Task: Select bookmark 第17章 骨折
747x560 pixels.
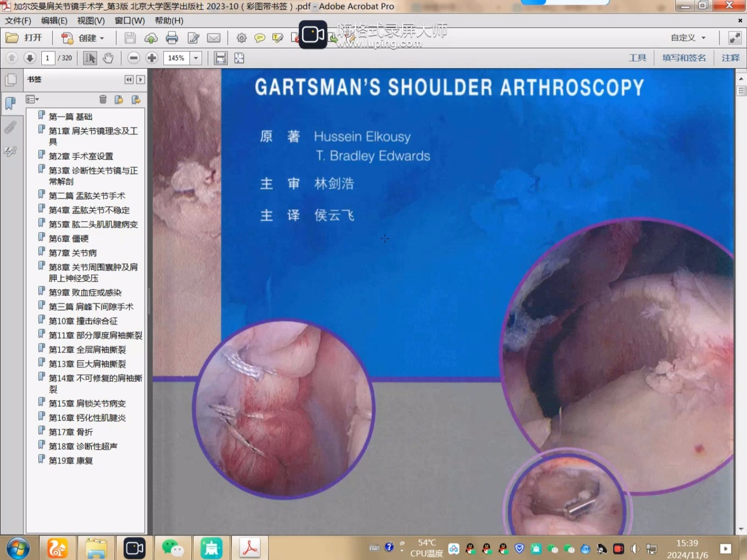Action: [71, 432]
